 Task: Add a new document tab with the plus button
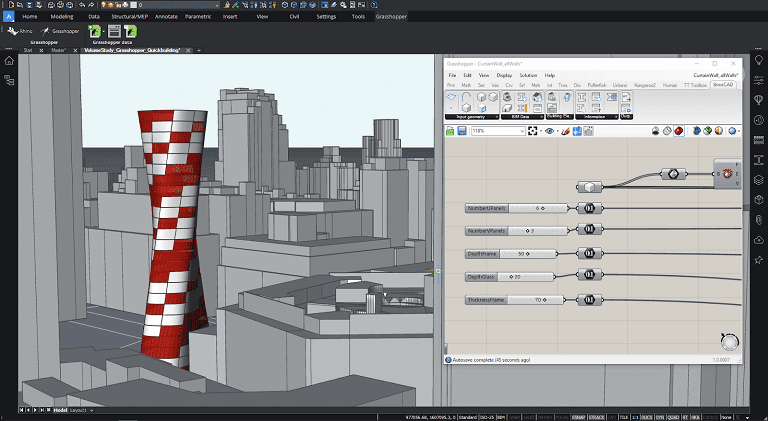[199, 50]
